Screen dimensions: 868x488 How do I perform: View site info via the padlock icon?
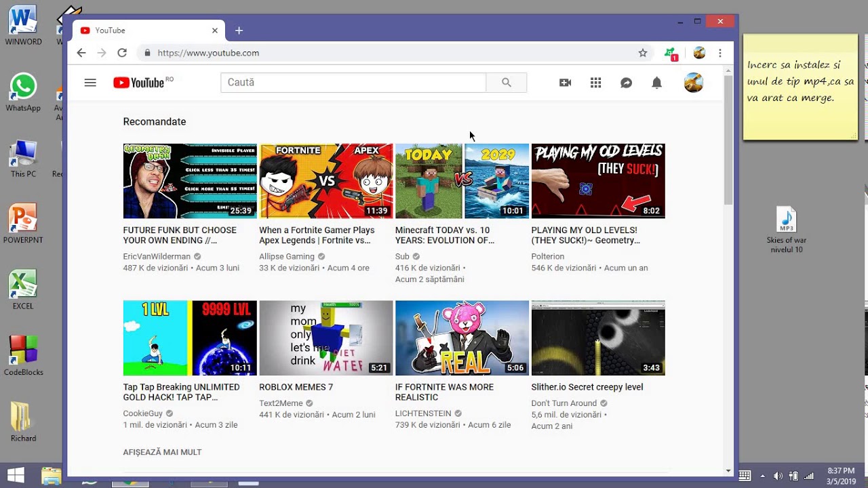pyautogui.click(x=147, y=53)
